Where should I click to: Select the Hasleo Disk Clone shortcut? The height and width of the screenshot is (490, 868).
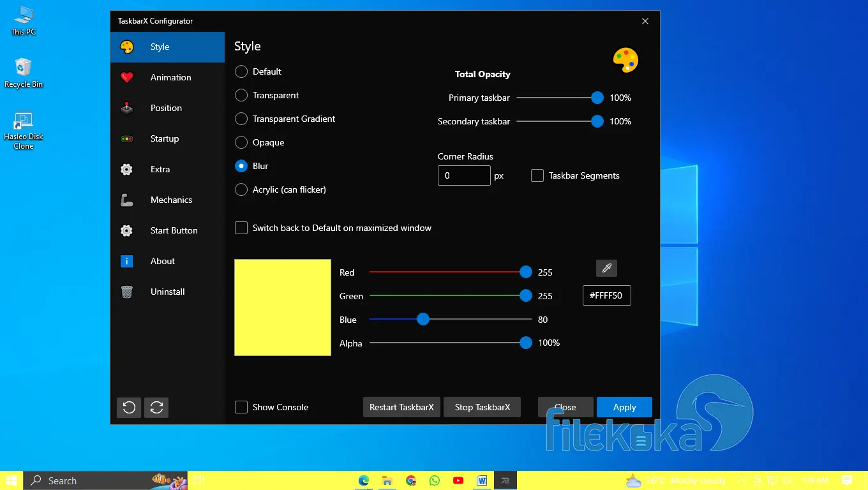(24, 131)
